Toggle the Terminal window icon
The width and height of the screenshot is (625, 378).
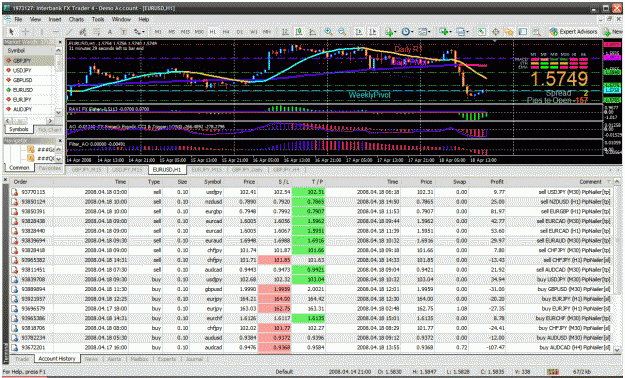[523, 32]
